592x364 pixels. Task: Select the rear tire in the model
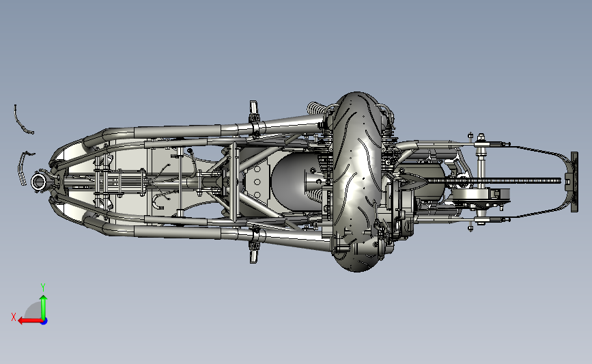[356, 181]
